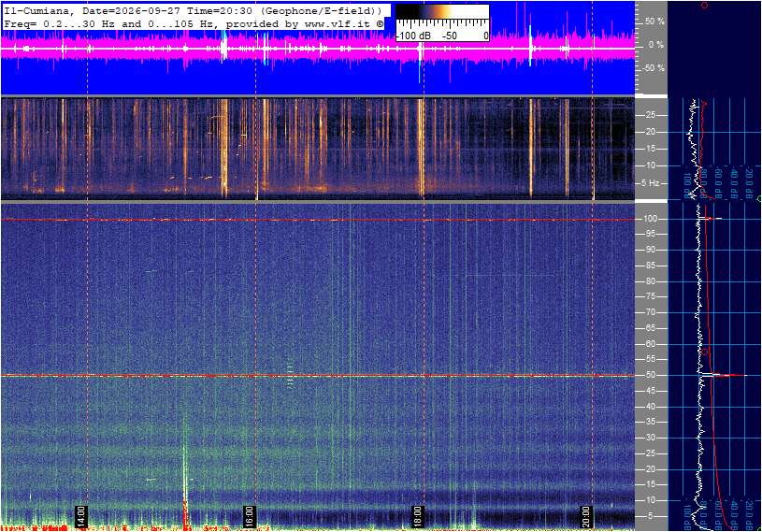
Task: Click the 80 Hz frequency scale label
Action: point(650,281)
